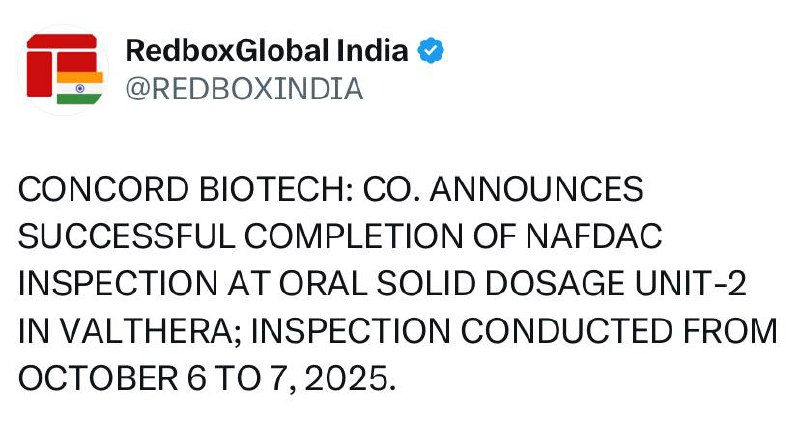
Task: Click the blue verified badge
Action: pyautogui.click(x=431, y=50)
